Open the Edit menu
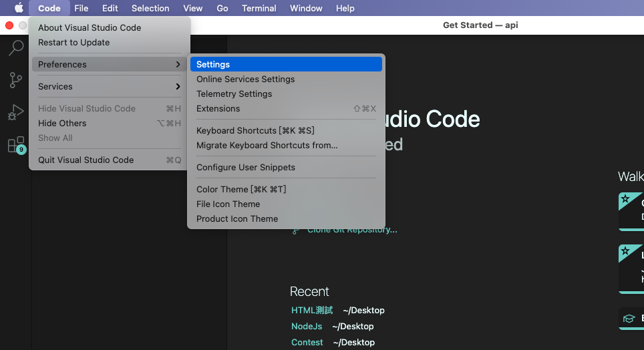This screenshot has height=350, width=644. pos(110,8)
